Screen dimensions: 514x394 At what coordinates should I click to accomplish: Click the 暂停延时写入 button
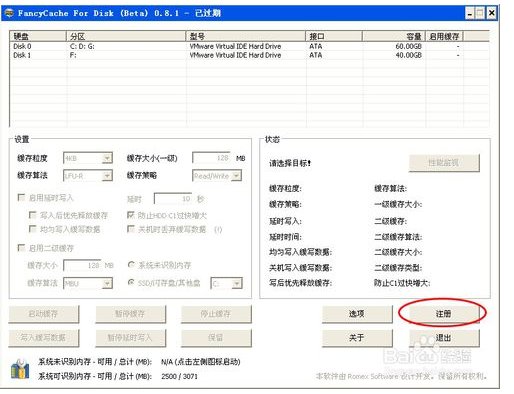130,338
